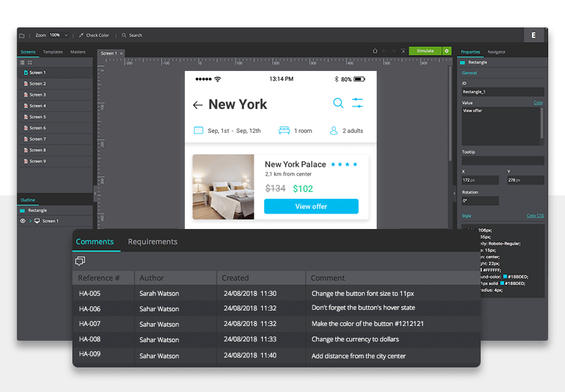Select Screen 1 in the screens list

(55, 72)
